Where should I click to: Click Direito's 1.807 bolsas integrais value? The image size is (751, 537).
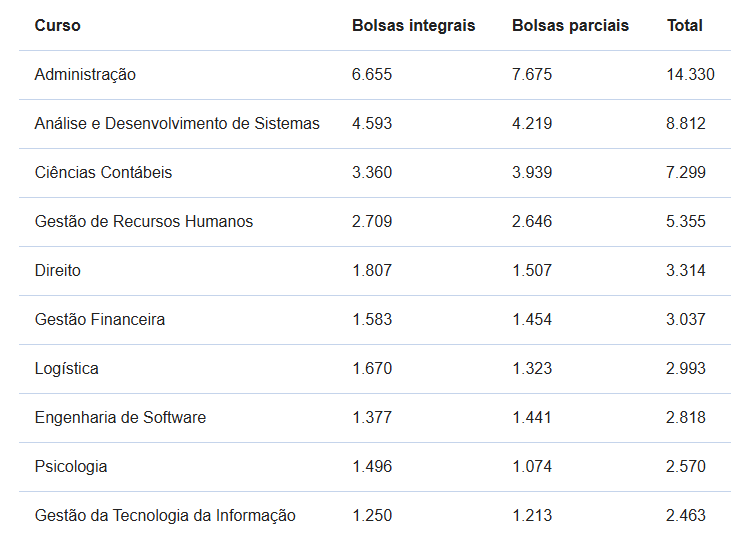(x=372, y=271)
